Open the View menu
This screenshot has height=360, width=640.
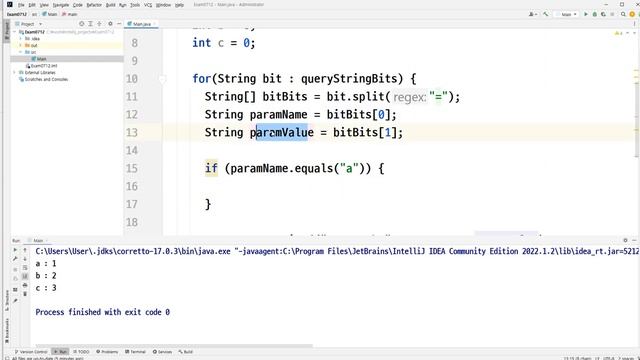[x=44, y=5]
